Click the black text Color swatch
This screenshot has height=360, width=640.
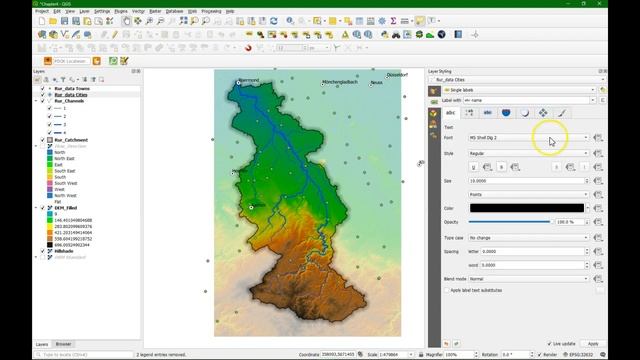coord(527,208)
